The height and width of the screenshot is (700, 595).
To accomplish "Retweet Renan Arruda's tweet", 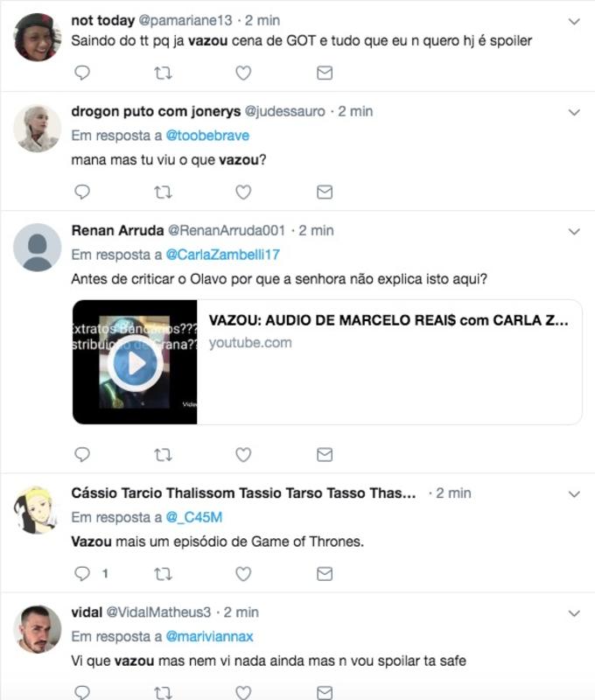I will [x=163, y=454].
